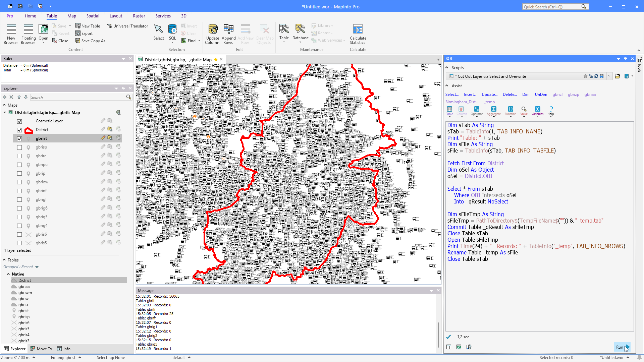Viewport: 644px width, 362px height.
Task: Click in the Explorer Search field
Action: 77,97
